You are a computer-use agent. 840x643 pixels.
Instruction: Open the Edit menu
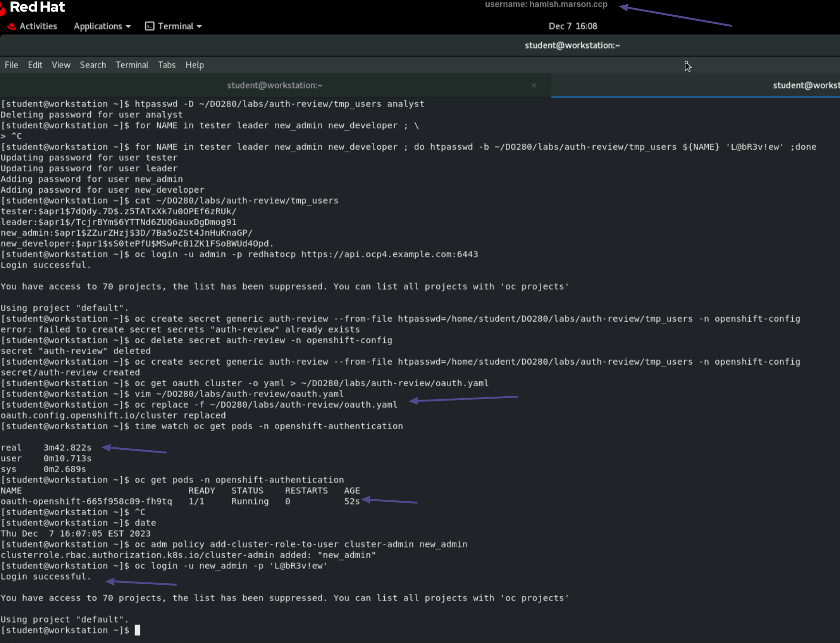34,65
